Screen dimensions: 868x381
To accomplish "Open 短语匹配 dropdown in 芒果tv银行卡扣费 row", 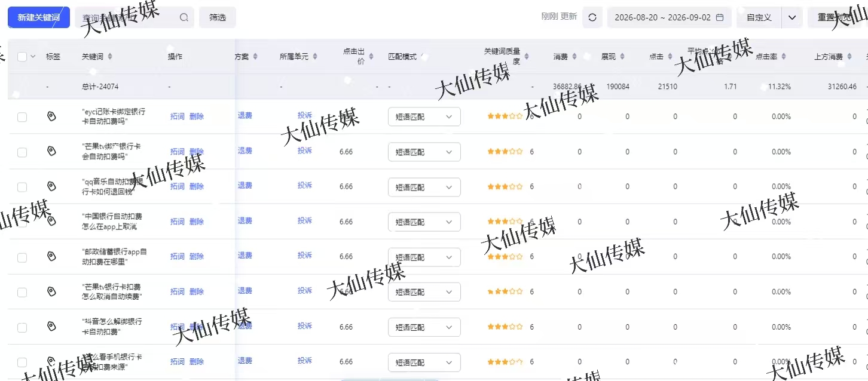I will pos(424,292).
